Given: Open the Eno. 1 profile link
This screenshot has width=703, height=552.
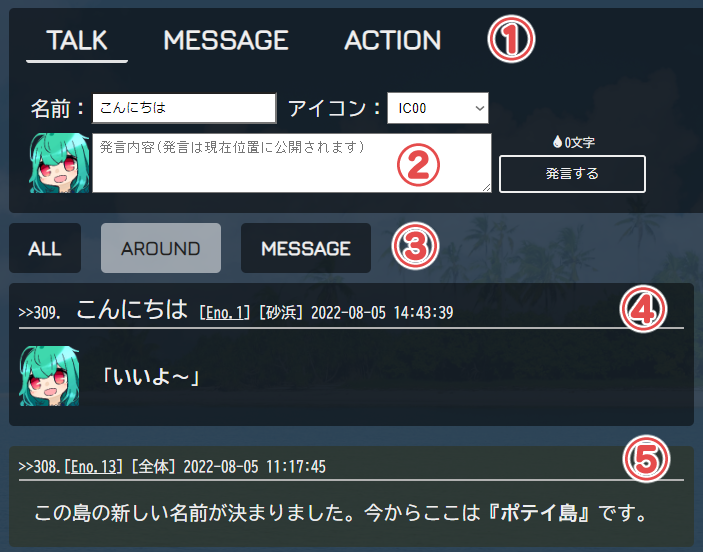Looking at the screenshot, I should click(x=224, y=313).
